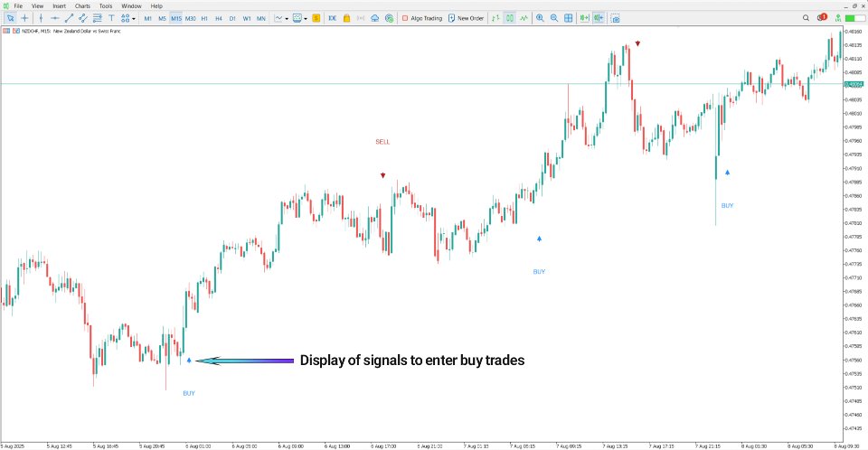Click the account level indicator icon
Viewport: 868px width, 450px height.
tap(838, 18)
